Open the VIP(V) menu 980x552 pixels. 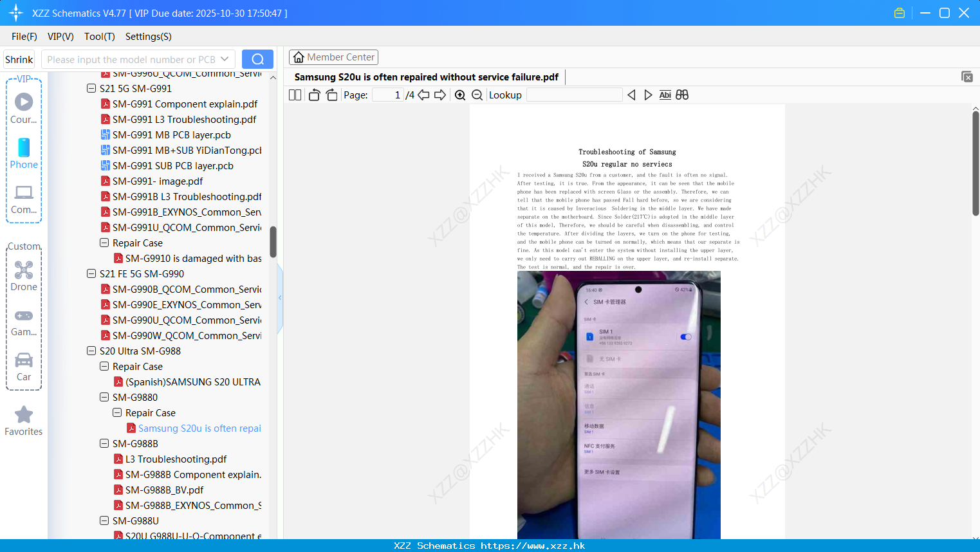[x=60, y=37]
